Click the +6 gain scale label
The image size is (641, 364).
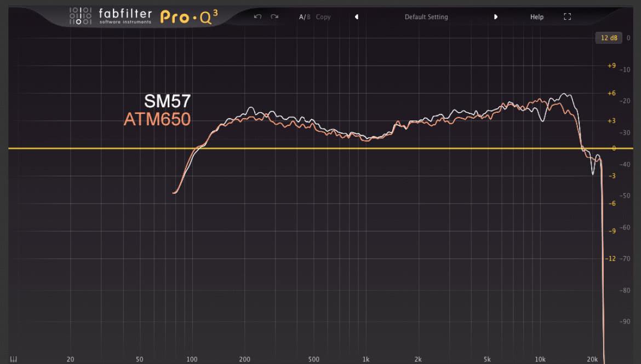(611, 93)
